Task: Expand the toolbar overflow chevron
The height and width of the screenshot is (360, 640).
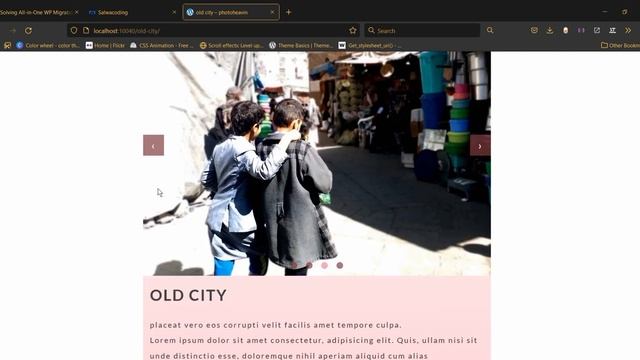Action: [x=628, y=30]
